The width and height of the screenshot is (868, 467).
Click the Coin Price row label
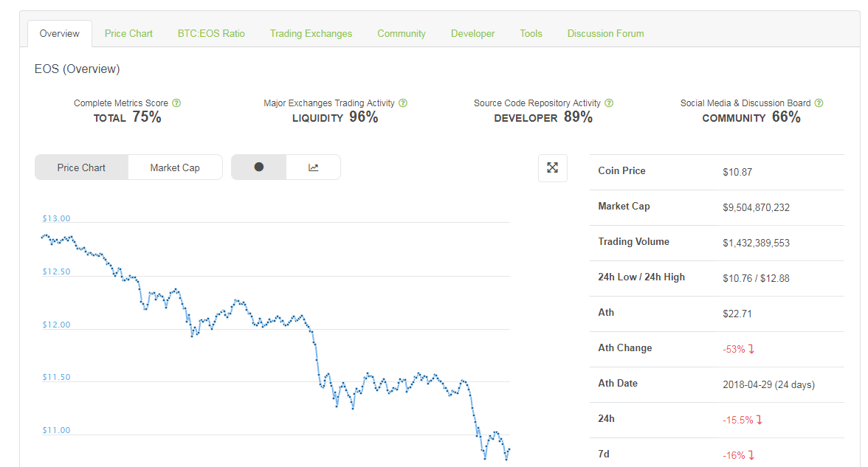tap(621, 171)
